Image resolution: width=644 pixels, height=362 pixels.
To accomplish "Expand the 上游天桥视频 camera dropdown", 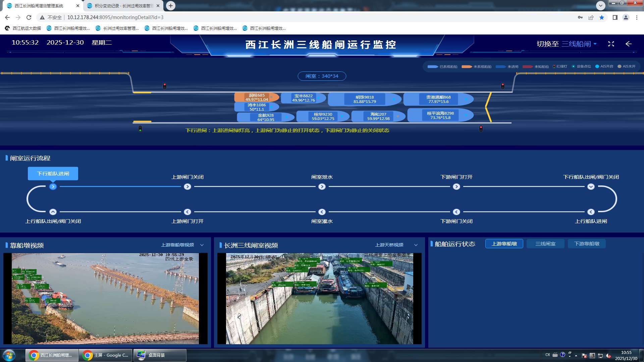I will click(x=416, y=245).
